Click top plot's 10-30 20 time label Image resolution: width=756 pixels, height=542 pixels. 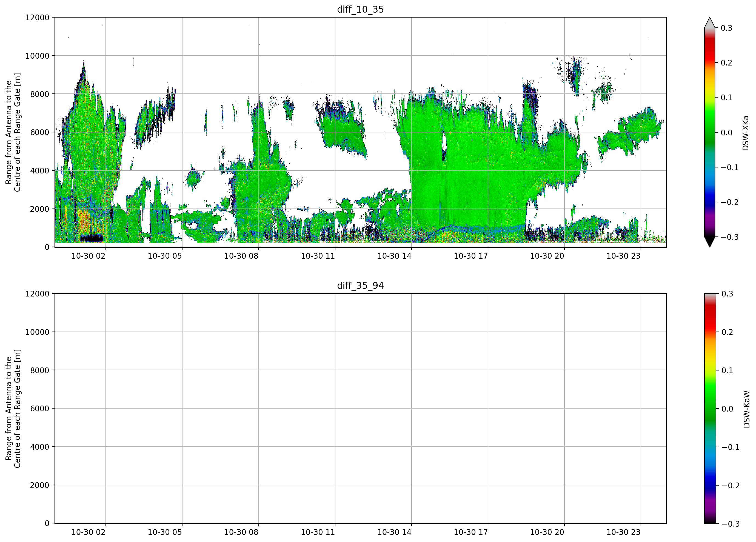coord(547,256)
